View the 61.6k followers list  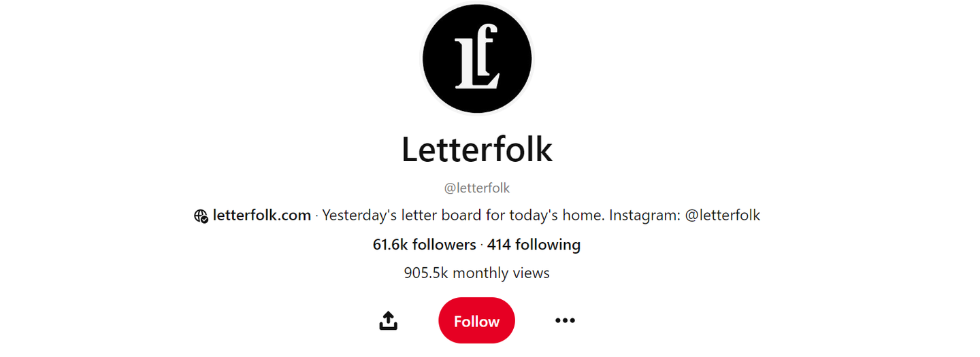(425, 245)
